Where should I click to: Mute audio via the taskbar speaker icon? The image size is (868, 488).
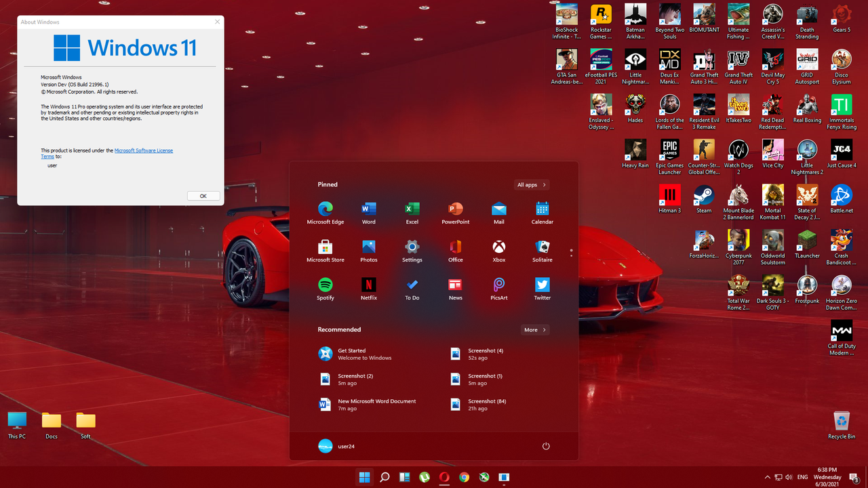pos(789,477)
